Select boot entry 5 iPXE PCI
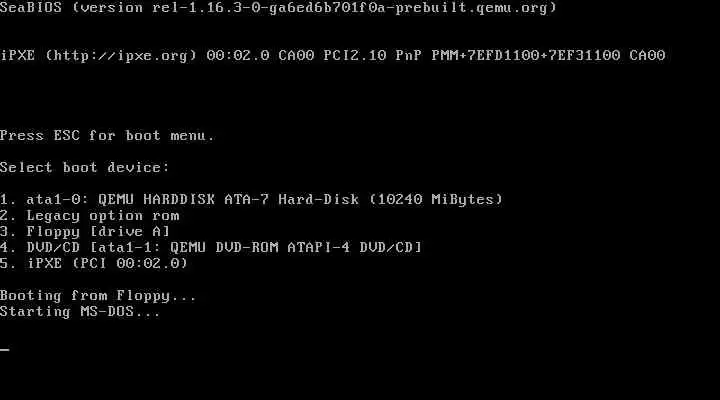Image resolution: width=720 pixels, height=400 pixels. (x=94, y=263)
